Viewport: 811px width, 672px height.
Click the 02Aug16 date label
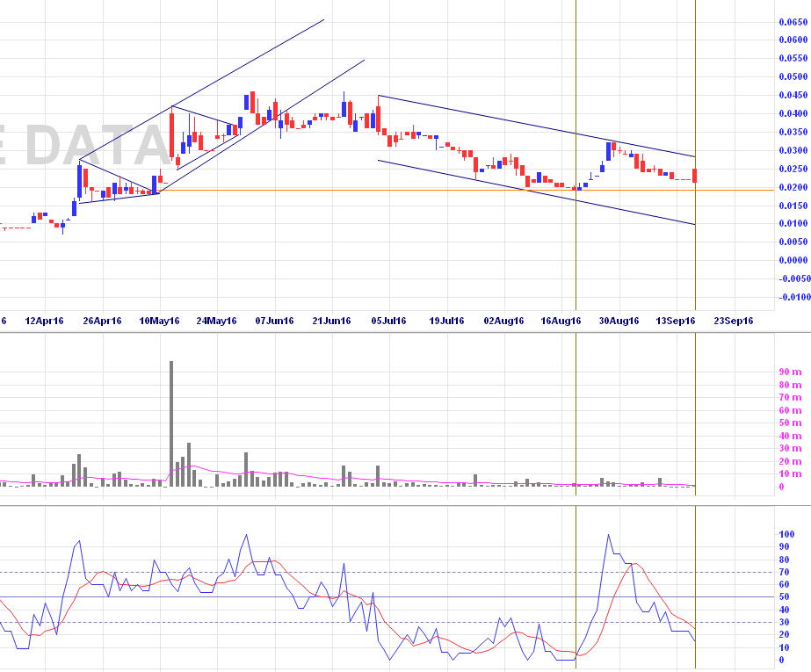pyautogui.click(x=503, y=321)
